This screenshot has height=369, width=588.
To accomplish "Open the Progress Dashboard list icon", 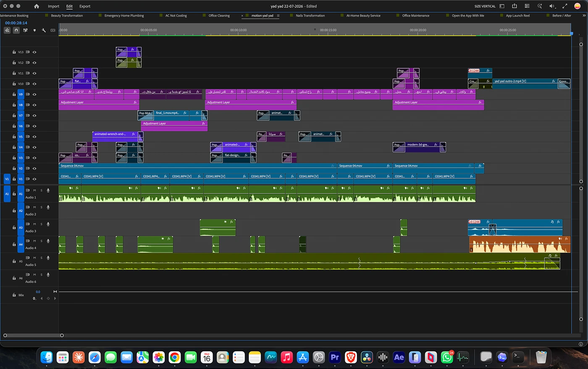I will pyautogui.click(x=527, y=6).
